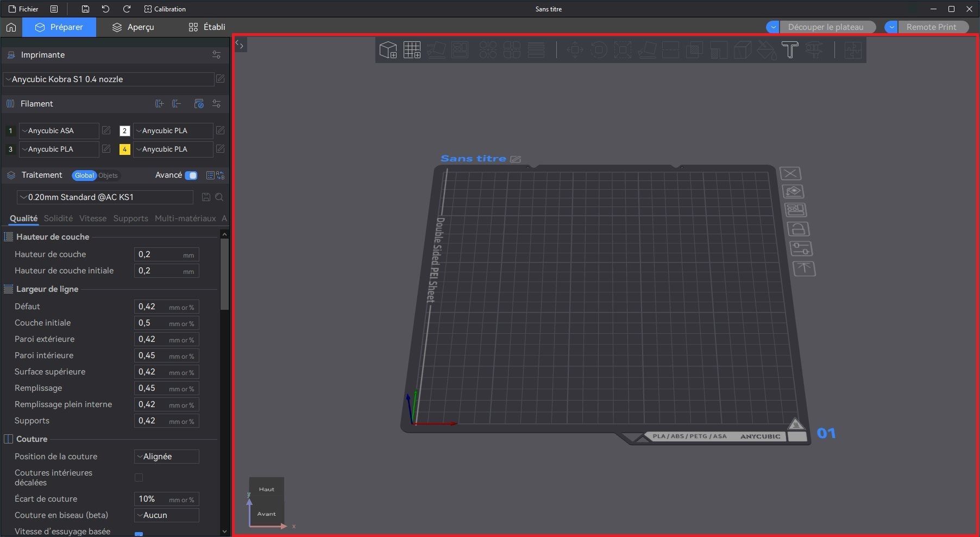Click the plate lock icon

[798, 229]
